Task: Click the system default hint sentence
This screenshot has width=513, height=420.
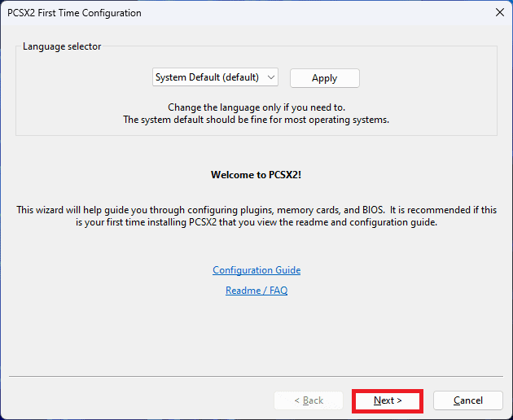Action: pyautogui.click(x=256, y=120)
